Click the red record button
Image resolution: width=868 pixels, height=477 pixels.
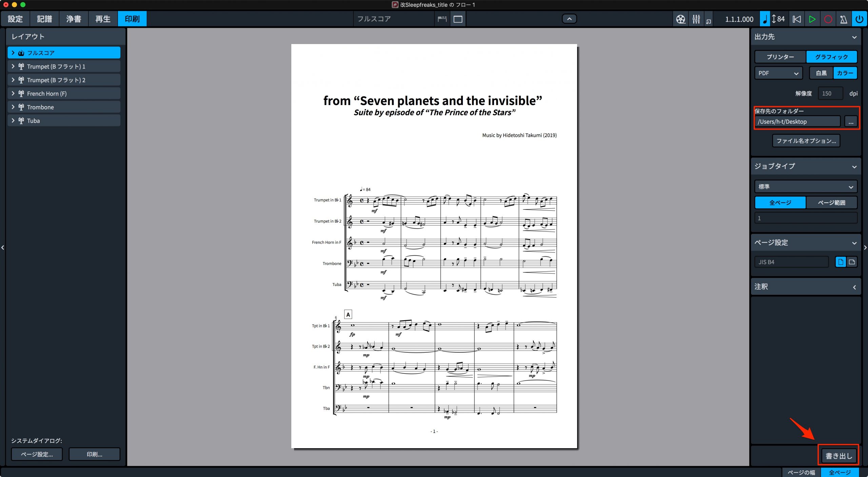tap(828, 19)
